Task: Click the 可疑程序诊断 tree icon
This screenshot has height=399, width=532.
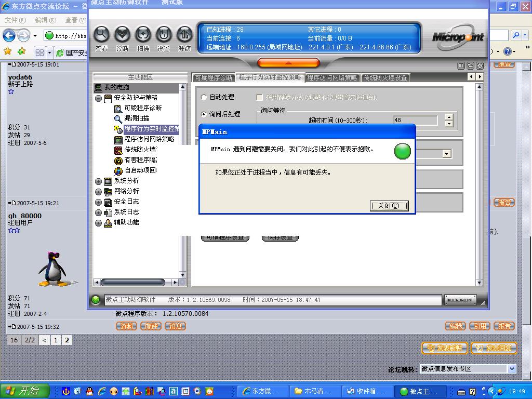Action: (118, 109)
